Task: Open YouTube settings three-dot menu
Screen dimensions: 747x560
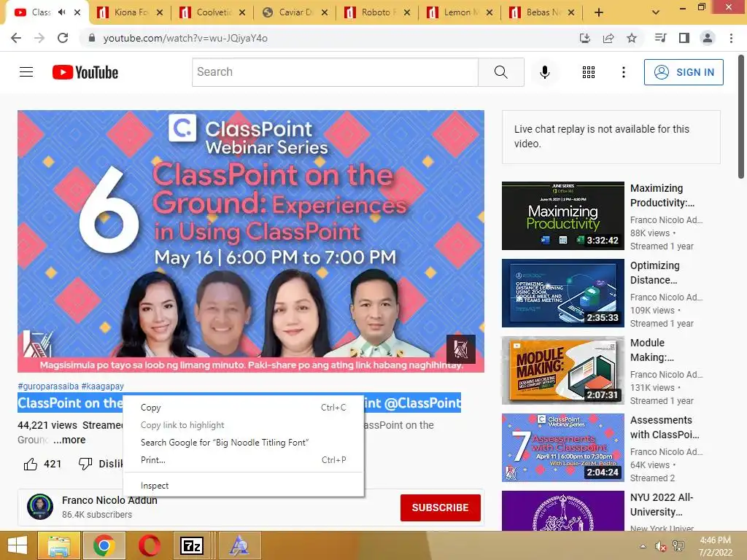Action: point(623,72)
